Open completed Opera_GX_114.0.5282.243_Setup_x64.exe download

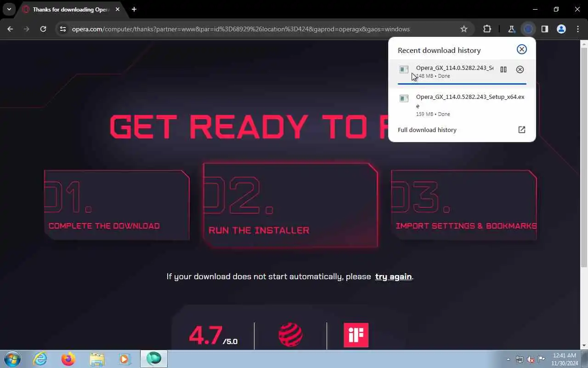tap(462, 105)
